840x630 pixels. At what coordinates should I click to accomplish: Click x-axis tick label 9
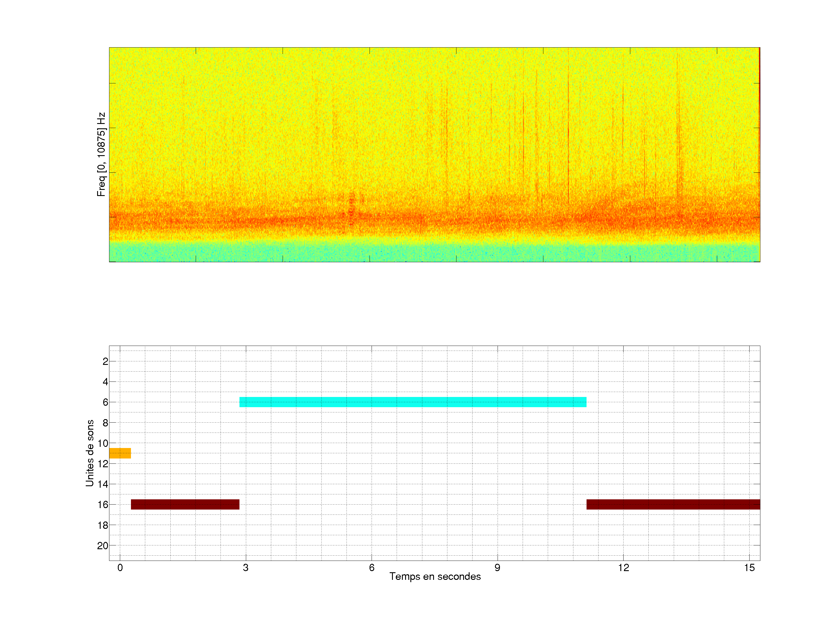tap(497, 568)
